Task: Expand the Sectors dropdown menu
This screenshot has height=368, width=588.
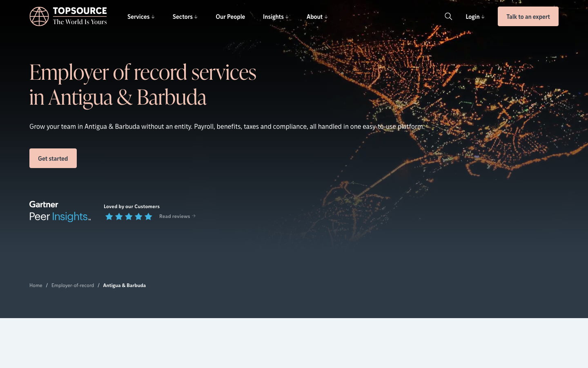Action: 185,17
